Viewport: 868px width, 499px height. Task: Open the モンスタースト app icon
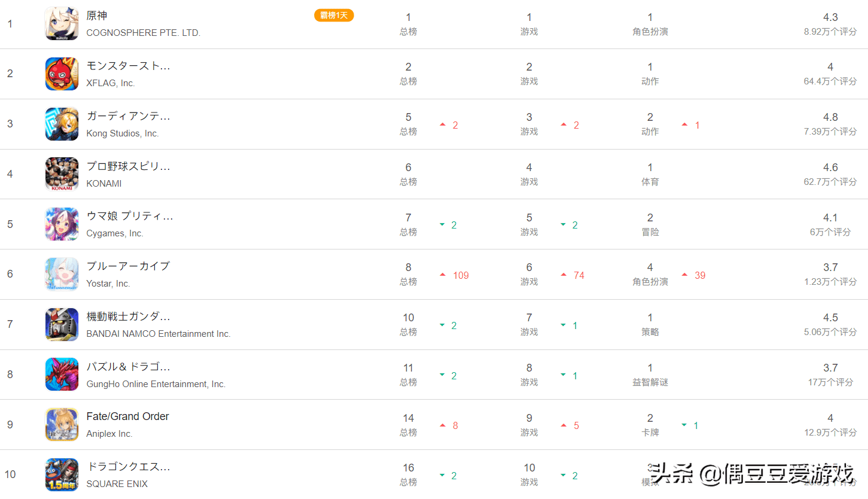(x=62, y=74)
